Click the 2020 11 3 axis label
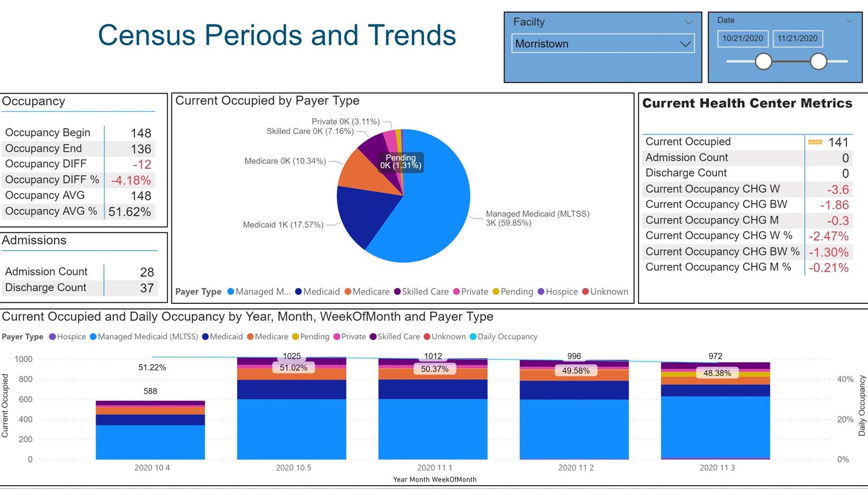 (x=717, y=468)
